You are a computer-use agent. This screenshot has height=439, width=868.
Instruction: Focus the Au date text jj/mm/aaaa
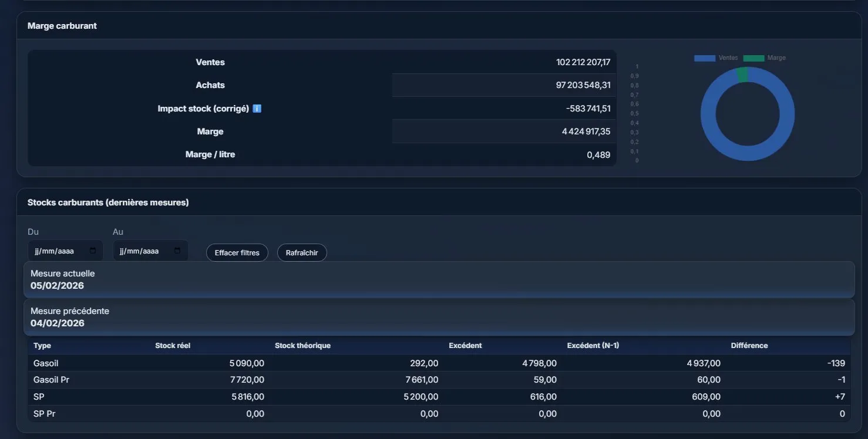click(x=139, y=251)
